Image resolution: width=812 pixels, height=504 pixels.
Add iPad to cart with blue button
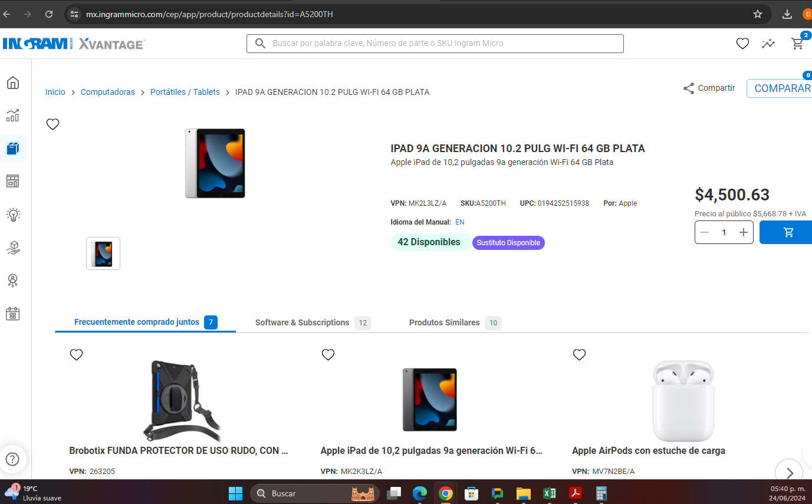tap(786, 232)
